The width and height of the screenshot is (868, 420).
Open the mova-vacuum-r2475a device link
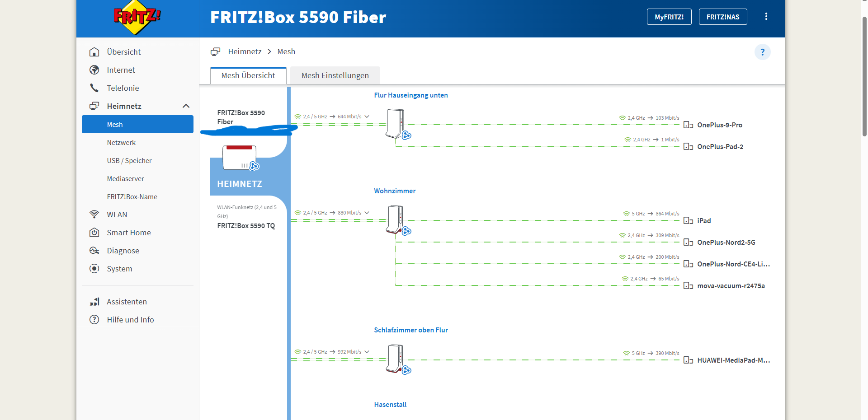tap(731, 286)
